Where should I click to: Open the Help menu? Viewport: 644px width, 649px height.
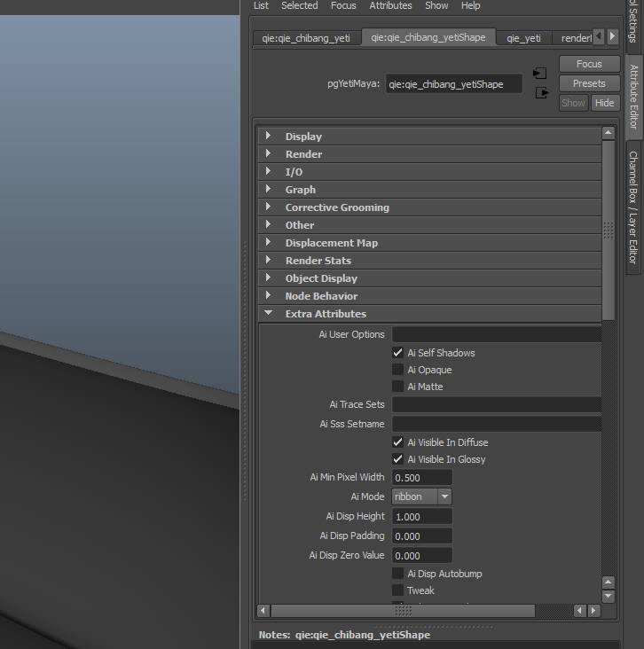[470, 5]
